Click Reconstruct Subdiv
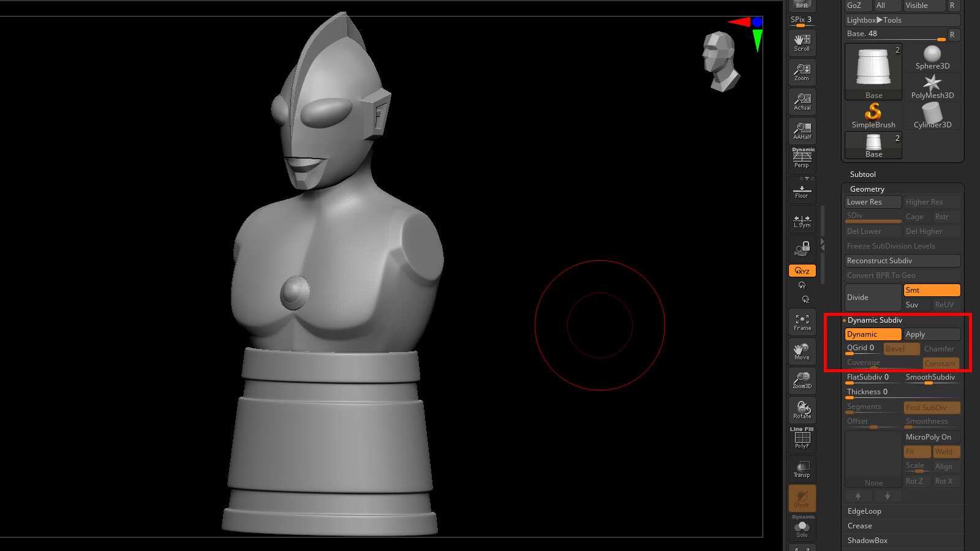This screenshot has width=980, height=551. [902, 261]
